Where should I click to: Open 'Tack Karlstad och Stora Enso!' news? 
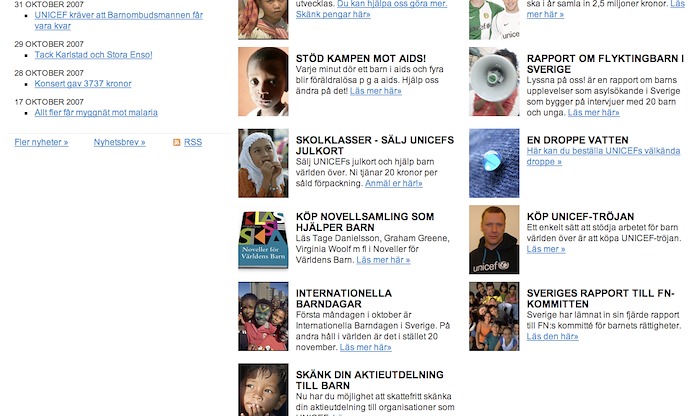[93, 54]
